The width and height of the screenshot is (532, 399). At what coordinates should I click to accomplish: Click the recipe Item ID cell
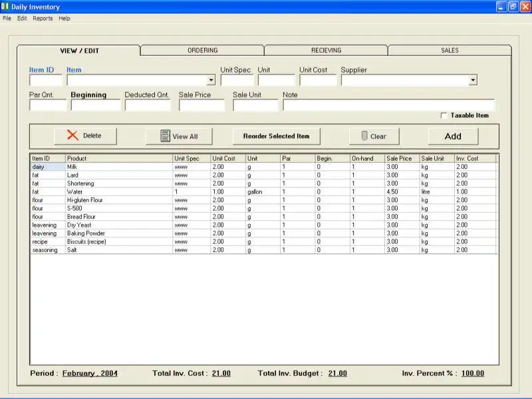click(47, 241)
